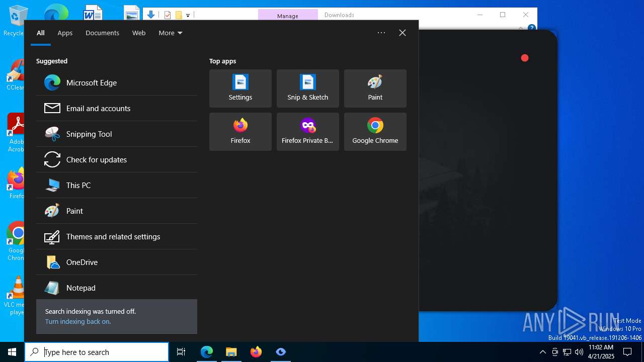Screen dimensions: 644x362
Task: Open Microsoft Edge from Suggested list
Action: pos(117,82)
